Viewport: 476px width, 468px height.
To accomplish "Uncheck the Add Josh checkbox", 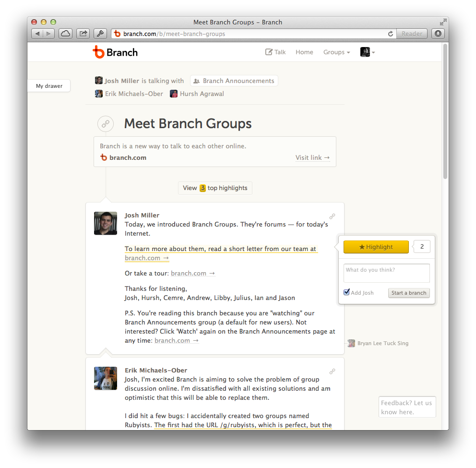I will point(346,292).
